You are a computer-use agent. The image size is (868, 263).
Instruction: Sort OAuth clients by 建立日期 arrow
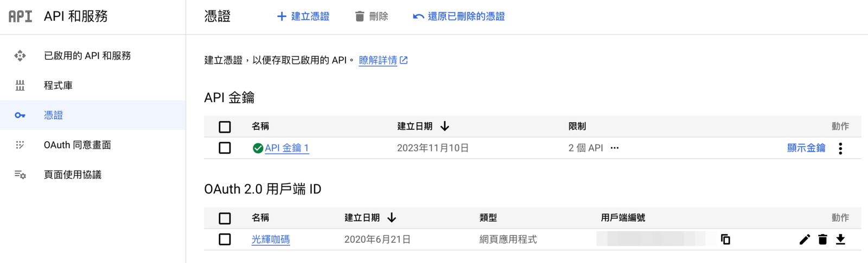click(392, 218)
